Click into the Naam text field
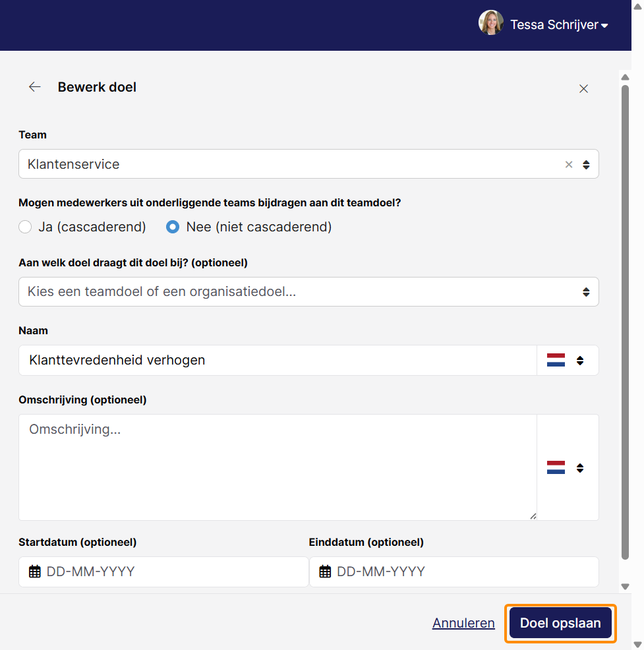 click(x=278, y=360)
